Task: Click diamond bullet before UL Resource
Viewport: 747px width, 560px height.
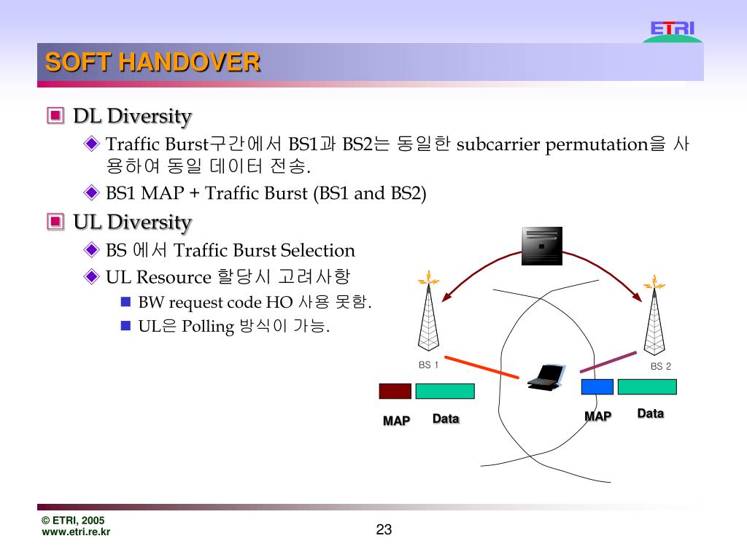Action: click(x=91, y=276)
